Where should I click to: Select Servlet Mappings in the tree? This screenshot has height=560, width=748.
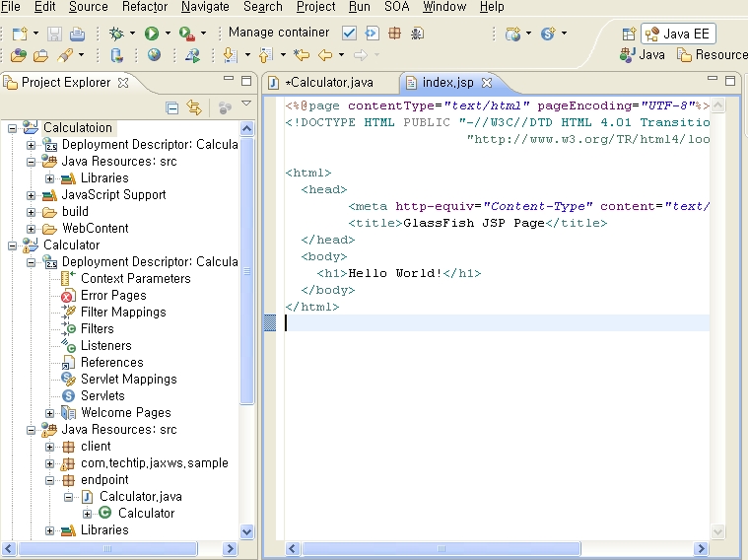tap(128, 380)
